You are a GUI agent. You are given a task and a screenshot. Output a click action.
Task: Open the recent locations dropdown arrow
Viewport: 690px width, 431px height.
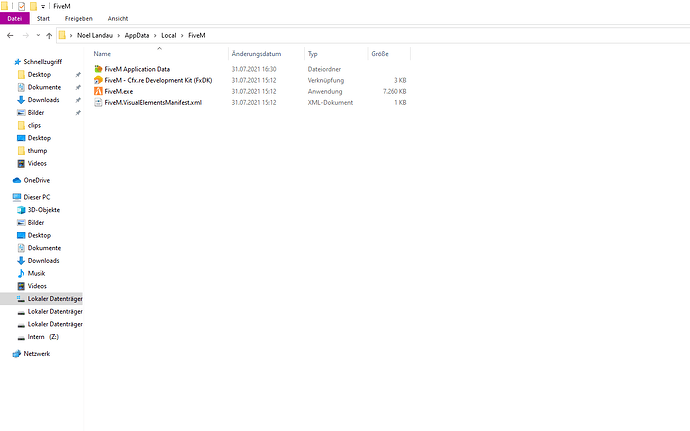pos(38,35)
